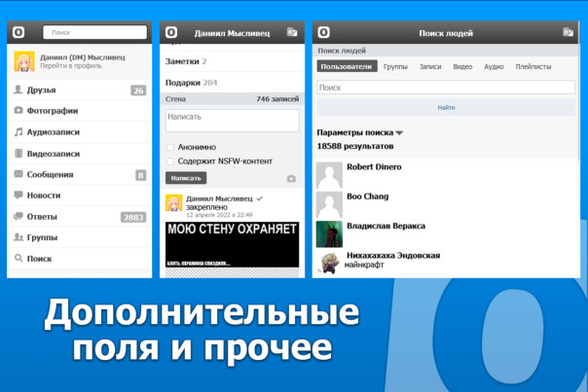Click the Аудиозаписи music note icon
Viewport: 588px width, 392px height.
pyautogui.click(x=18, y=131)
